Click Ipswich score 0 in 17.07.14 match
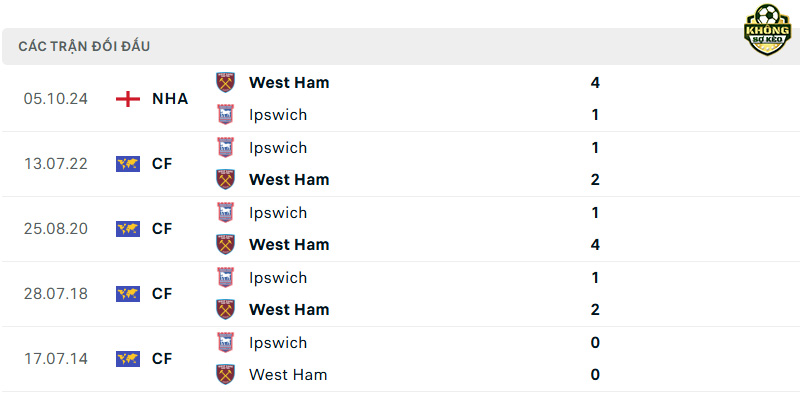Screen dimensions: 800x400 click(595, 342)
